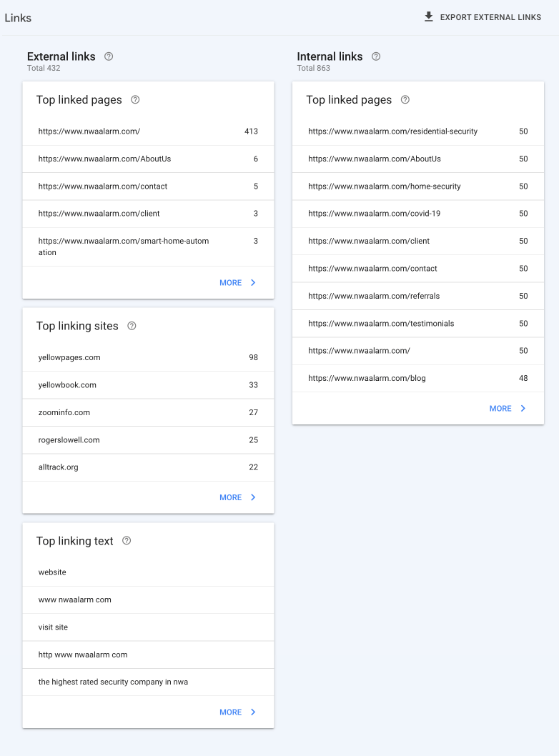Open help for internal Top linked pages
Image resolution: width=559 pixels, height=756 pixels.
coord(405,100)
